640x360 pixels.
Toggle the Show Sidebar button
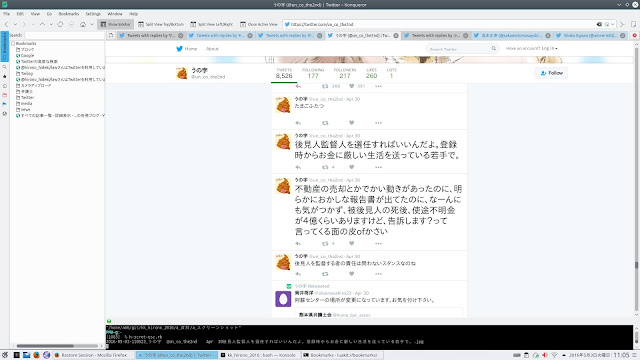click(116, 24)
